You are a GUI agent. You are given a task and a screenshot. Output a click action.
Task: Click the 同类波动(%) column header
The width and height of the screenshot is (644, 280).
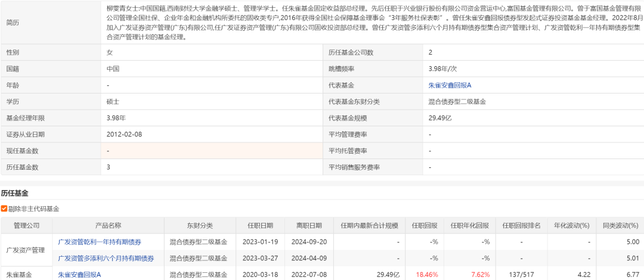[x=620, y=225]
